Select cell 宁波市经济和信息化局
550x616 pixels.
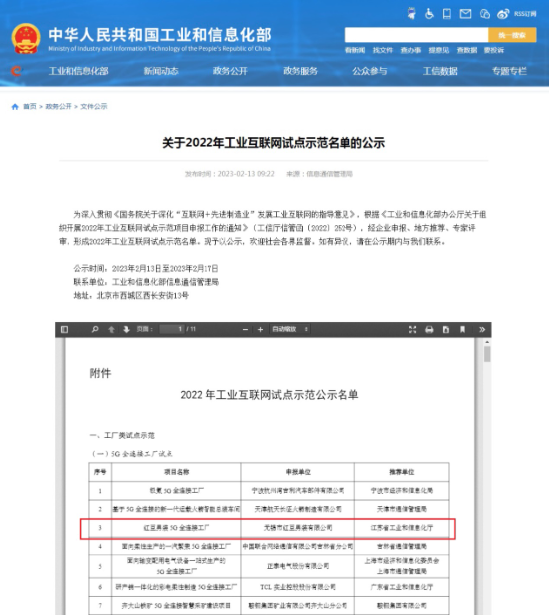[x=402, y=491]
